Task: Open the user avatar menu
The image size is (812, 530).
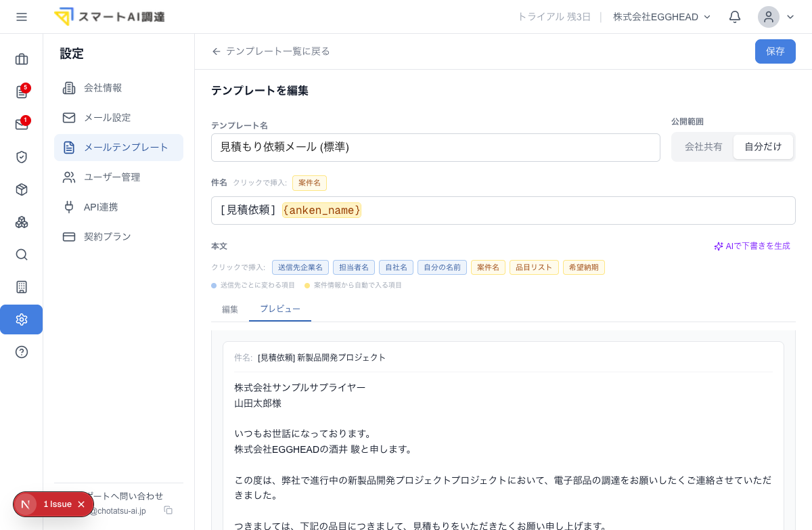Action: [769, 17]
